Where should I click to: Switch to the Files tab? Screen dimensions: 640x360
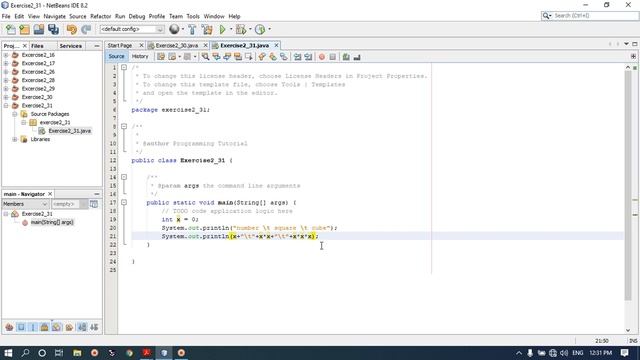(x=37, y=46)
